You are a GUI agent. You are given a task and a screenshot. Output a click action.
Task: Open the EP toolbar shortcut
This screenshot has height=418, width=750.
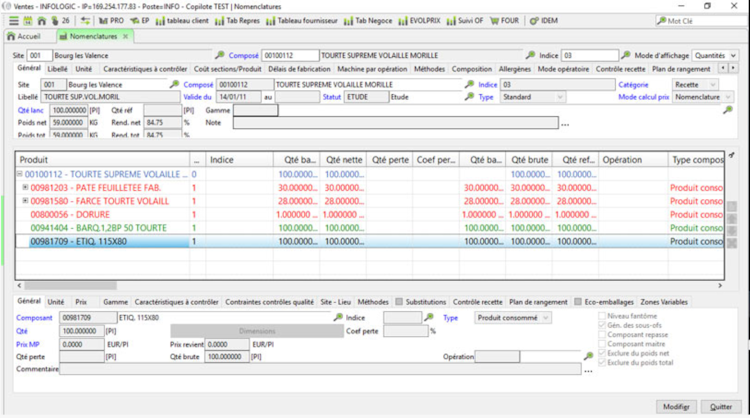pos(140,21)
